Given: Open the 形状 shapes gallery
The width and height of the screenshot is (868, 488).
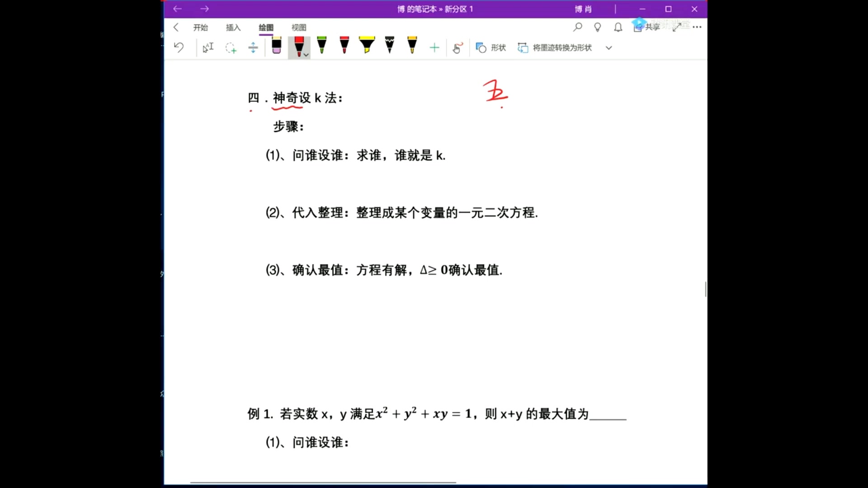Looking at the screenshot, I should tap(491, 47).
